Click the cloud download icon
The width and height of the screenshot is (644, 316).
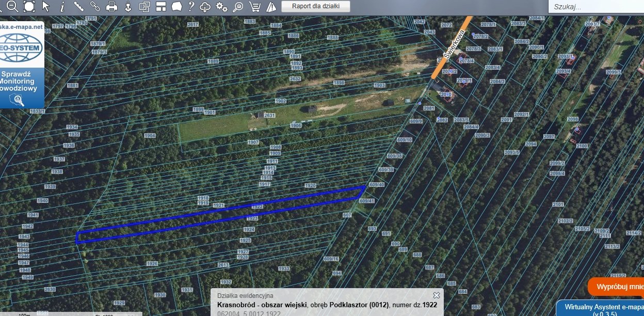[205, 7]
